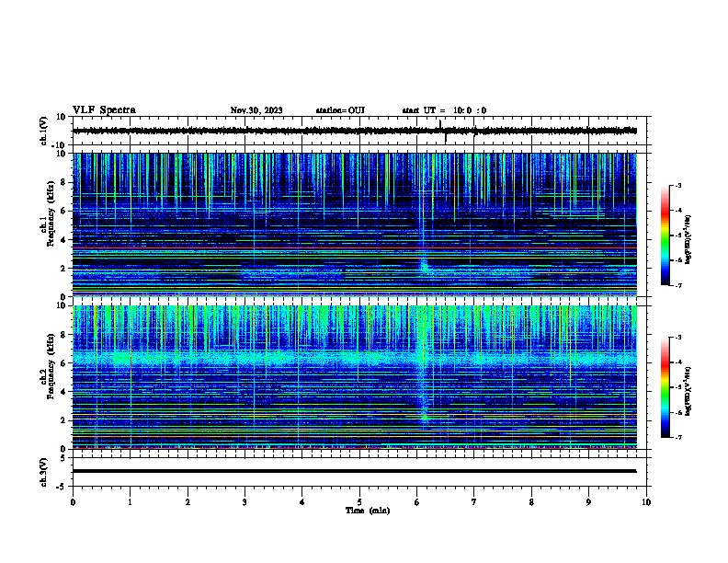Click the ch.1 spectrogram color scale bar
Viewport: 728px width, 563px height.
pyautogui.click(x=665, y=236)
